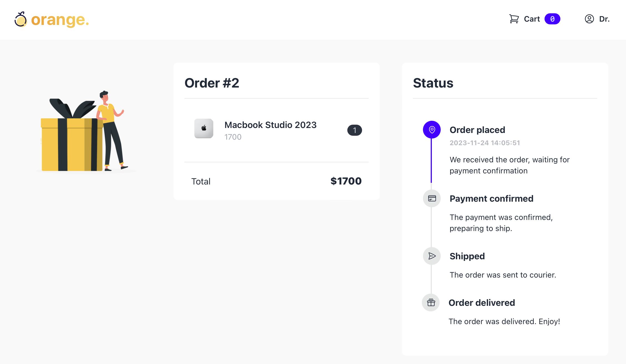Click the cart item count badge

click(552, 19)
